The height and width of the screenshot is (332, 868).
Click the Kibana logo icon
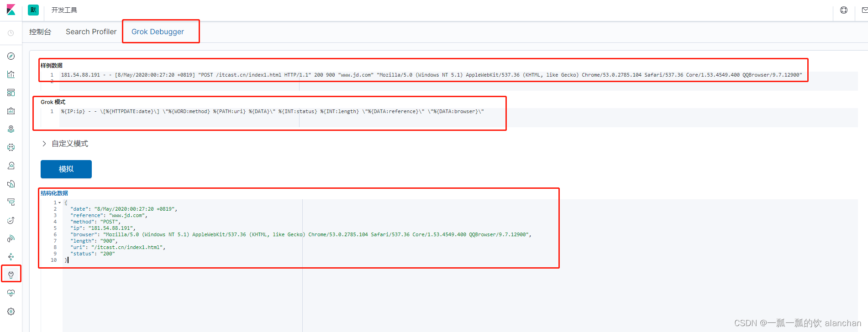click(x=11, y=10)
